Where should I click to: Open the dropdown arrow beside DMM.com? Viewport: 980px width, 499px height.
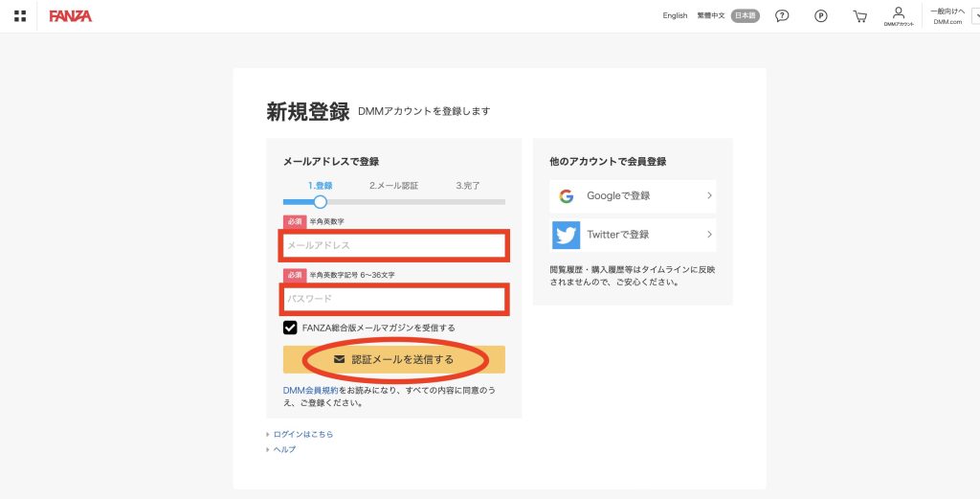click(974, 16)
